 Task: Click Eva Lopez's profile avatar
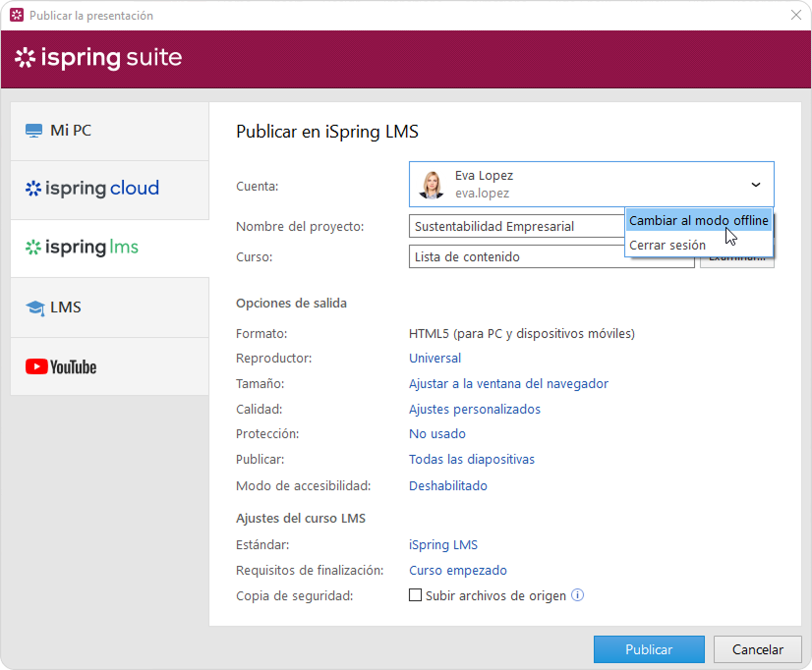point(432,185)
